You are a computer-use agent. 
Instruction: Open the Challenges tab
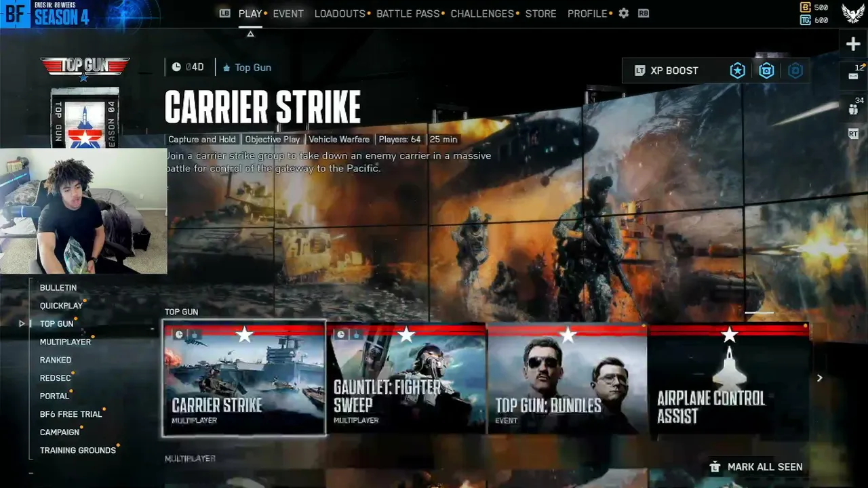[482, 14]
